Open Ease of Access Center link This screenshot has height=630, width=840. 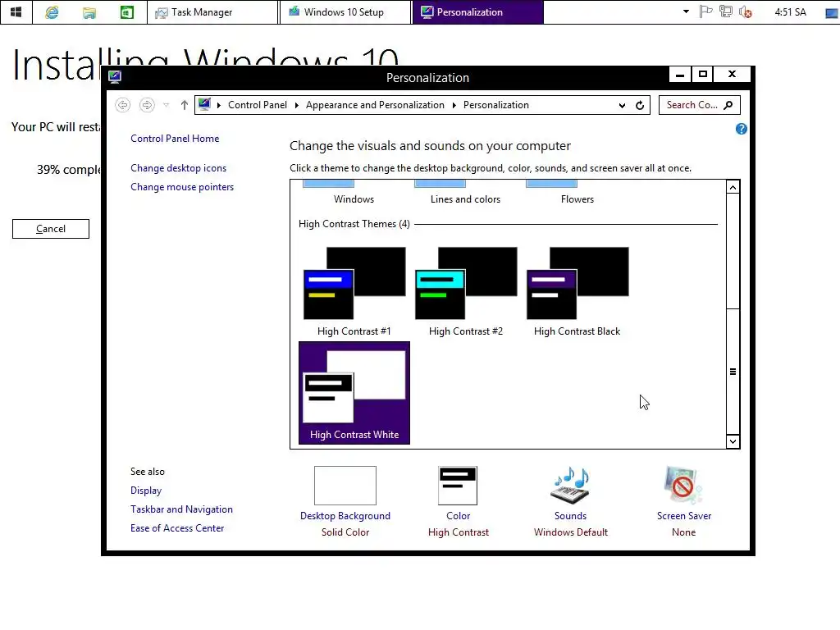tap(177, 528)
